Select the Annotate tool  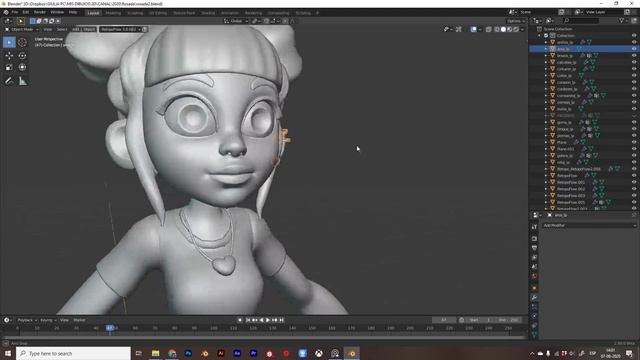tap(9, 81)
